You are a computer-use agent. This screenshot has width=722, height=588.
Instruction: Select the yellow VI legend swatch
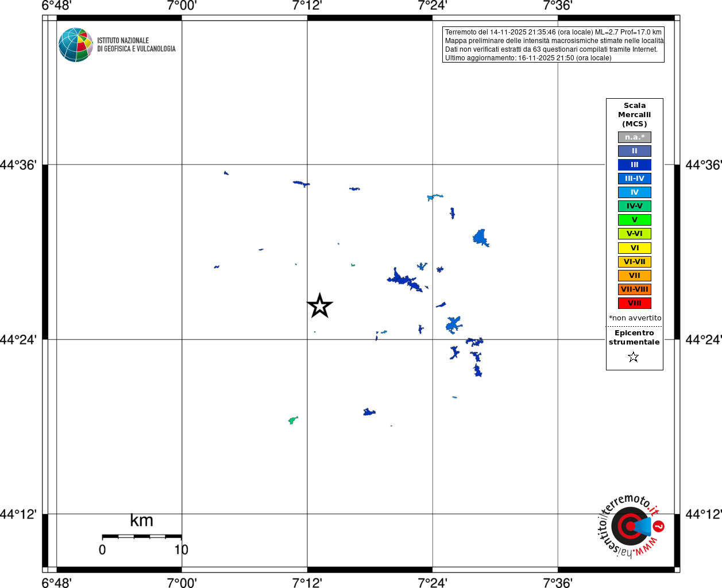click(634, 248)
